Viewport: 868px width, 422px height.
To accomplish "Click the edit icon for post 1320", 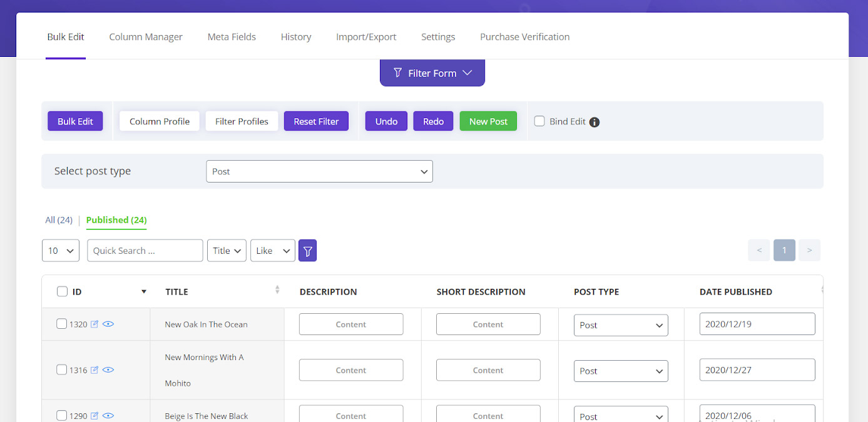I will click(94, 324).
